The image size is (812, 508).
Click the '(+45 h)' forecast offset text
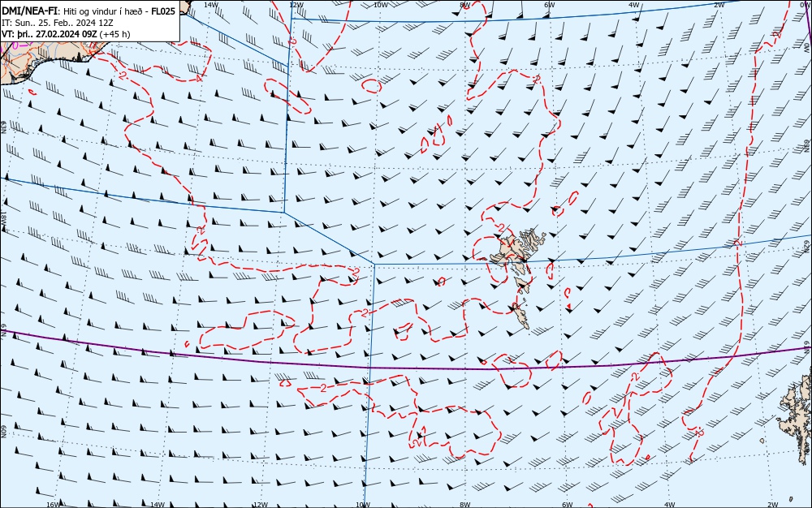point(114,34)
